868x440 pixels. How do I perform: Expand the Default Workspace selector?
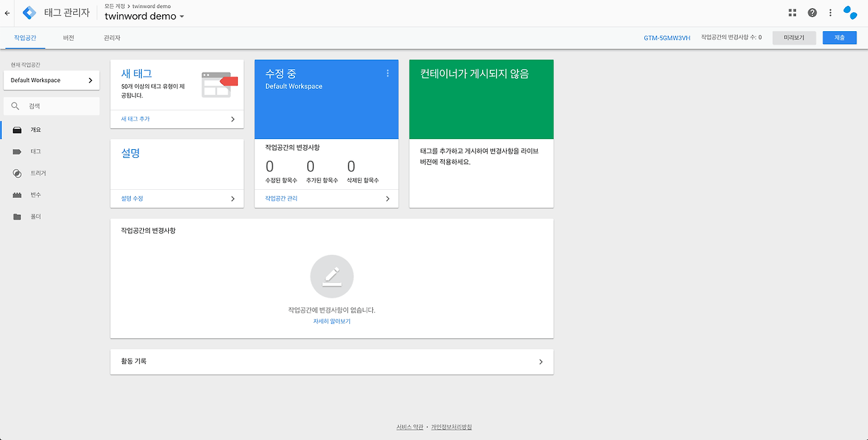(x=51, y=80)
